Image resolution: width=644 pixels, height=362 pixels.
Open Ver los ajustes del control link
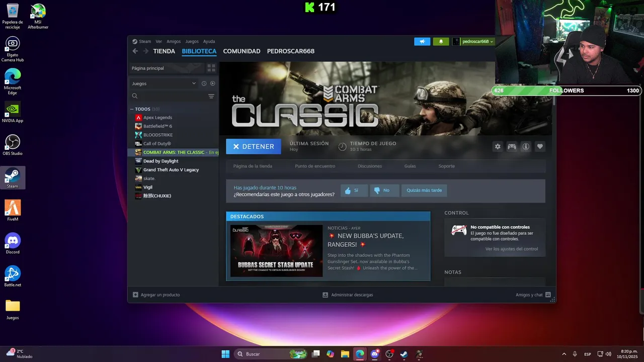pyautogui.click(x=512, y=249)
